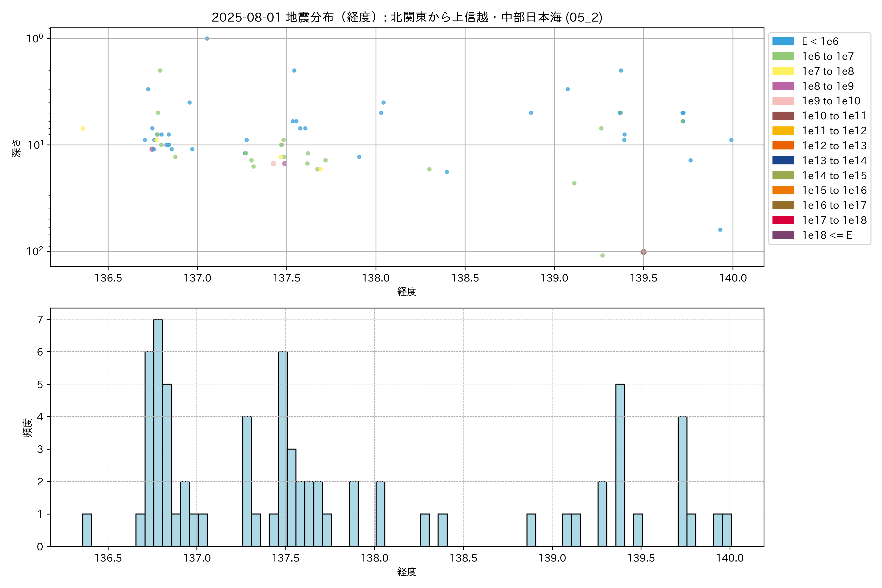Click the '1e15 to 1e16' legend label
The image size is (882, 588).
click(x=834, y=191)
